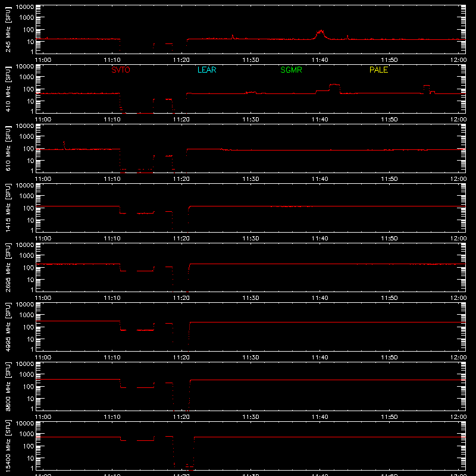
Task: Click the 610 MHz [SFU] axis label
Action: pos(8,148)
